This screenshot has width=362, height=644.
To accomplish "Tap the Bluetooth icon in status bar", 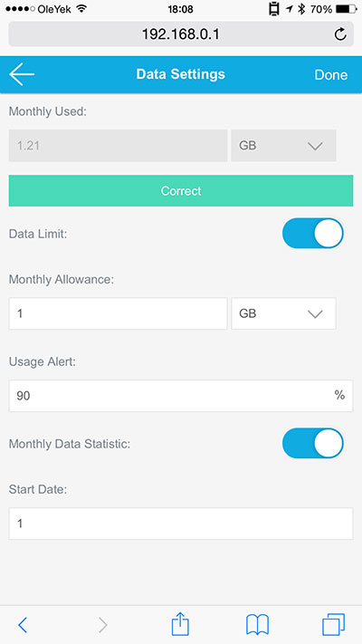I will (x=301, y=9).
